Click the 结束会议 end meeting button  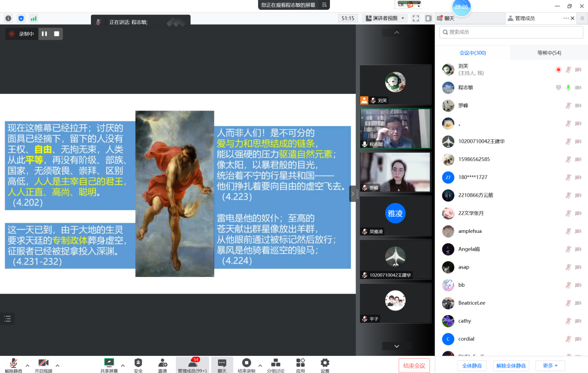(x=414, y=366)
